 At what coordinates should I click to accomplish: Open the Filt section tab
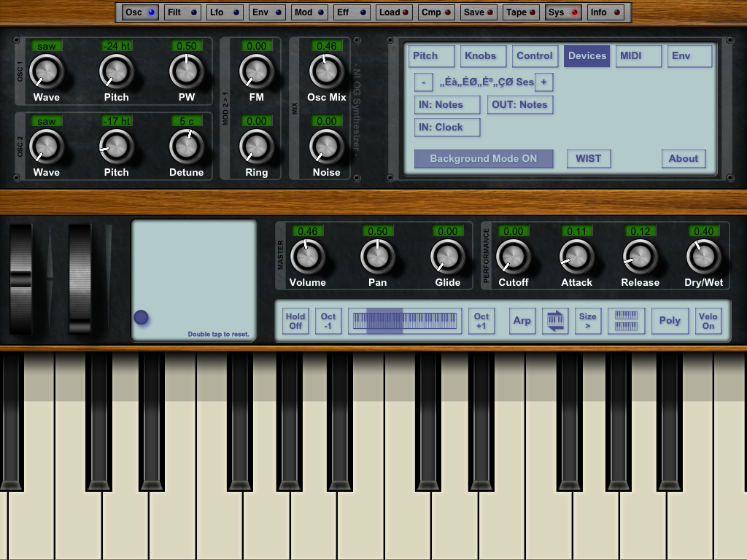[182, 12]
